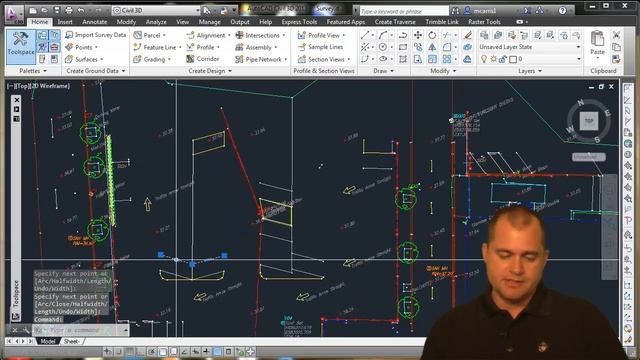Image resolution: width=640 pixels, height=360 pixels.
Task: Toggle layer 0 on/off lightbulb
Action: [x=484, y=60]
